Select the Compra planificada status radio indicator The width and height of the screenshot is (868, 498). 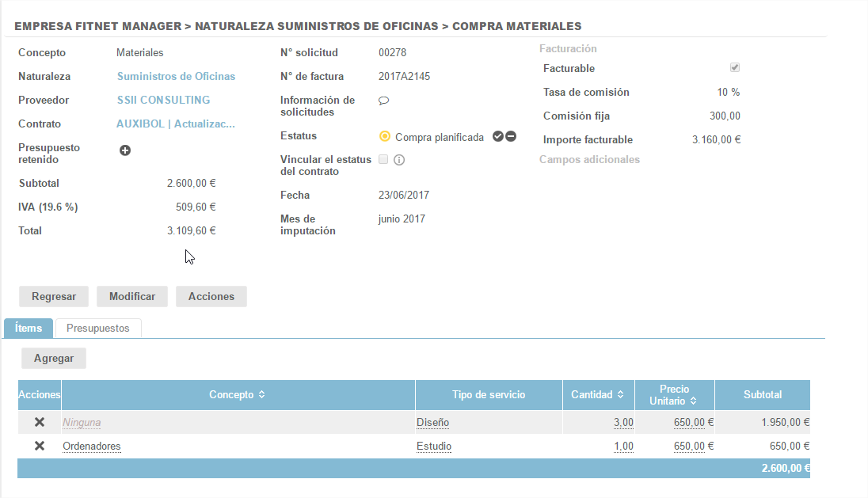(385, 136)
